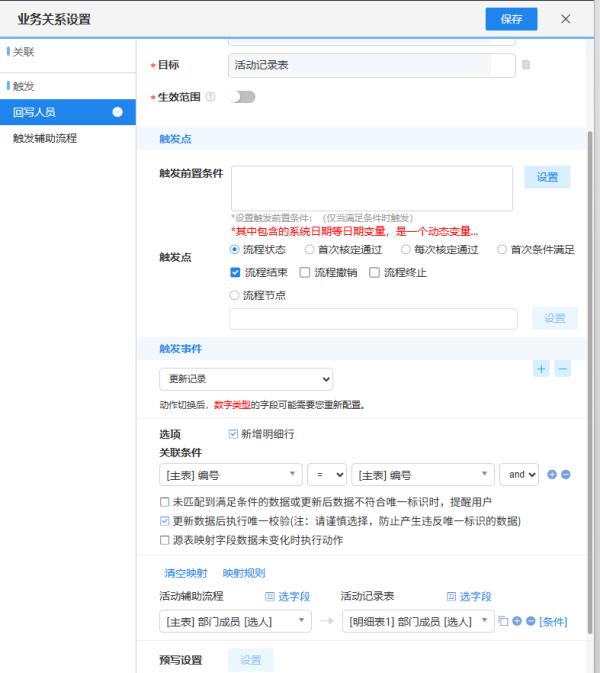Expand the '=' comparison operator dropdown
This screenshot has width=600, height=673.
326,474
